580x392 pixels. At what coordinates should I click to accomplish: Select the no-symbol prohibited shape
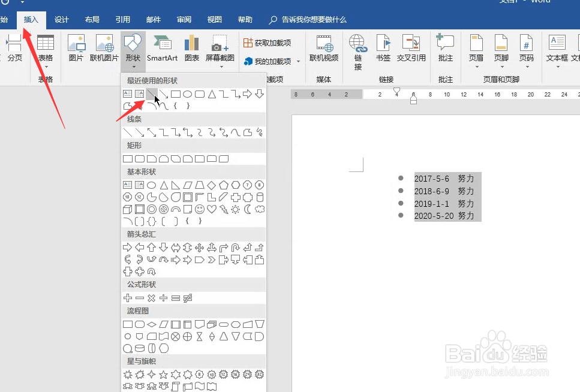(164, 209)
